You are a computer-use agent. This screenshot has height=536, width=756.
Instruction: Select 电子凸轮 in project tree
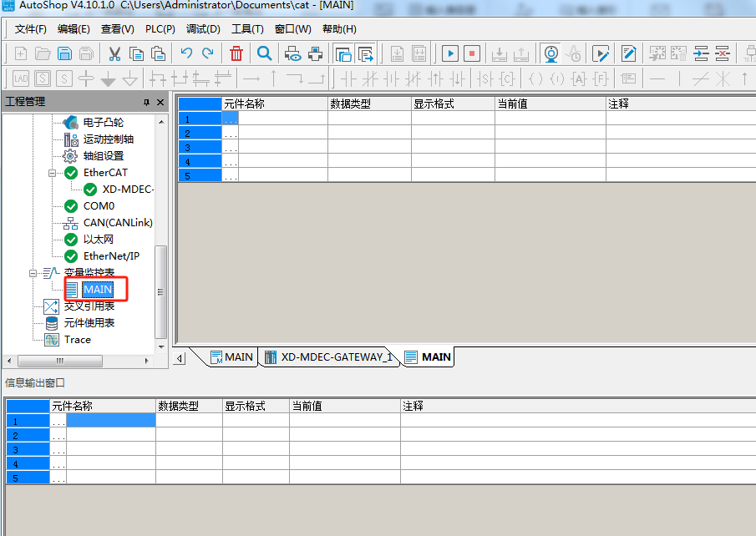click(x=104, y=123)
